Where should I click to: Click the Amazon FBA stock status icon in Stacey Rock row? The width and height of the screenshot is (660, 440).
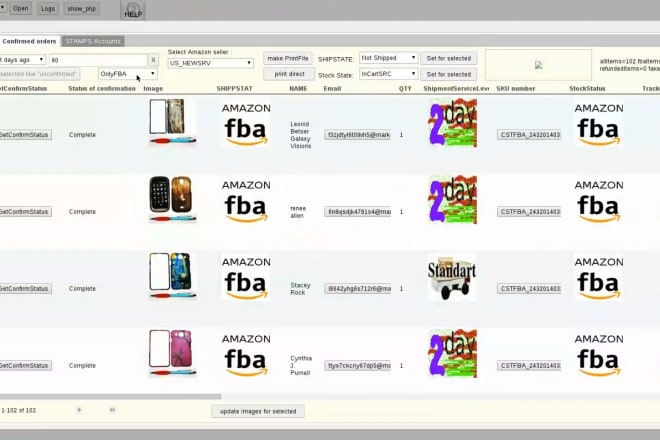pos(599,278)
